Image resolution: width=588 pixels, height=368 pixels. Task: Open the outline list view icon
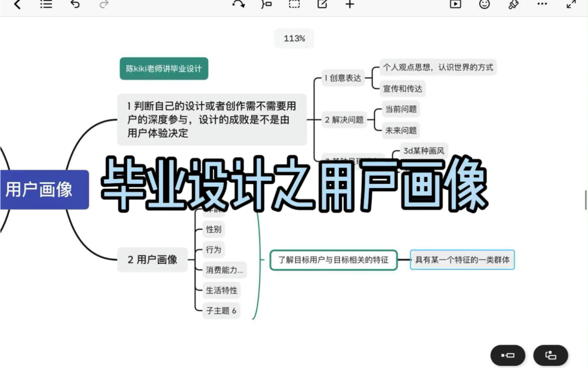pos(46,4)
